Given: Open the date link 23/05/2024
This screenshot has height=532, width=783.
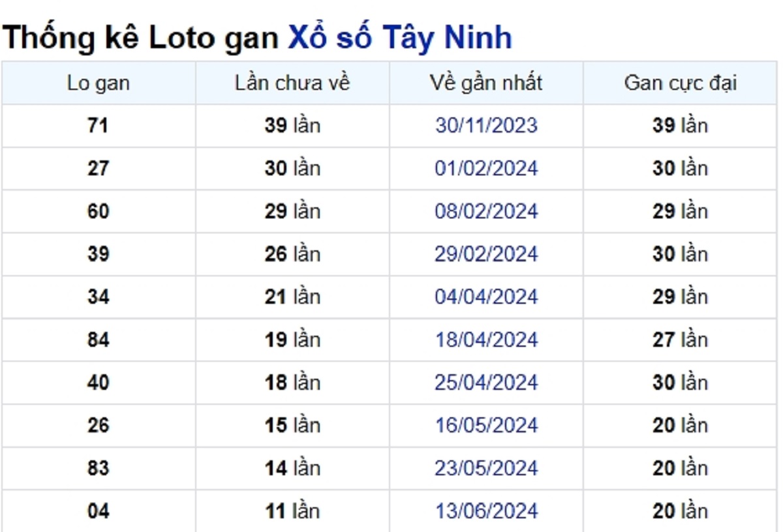Looking at the screenshot, I should click(x=486, y=468).
